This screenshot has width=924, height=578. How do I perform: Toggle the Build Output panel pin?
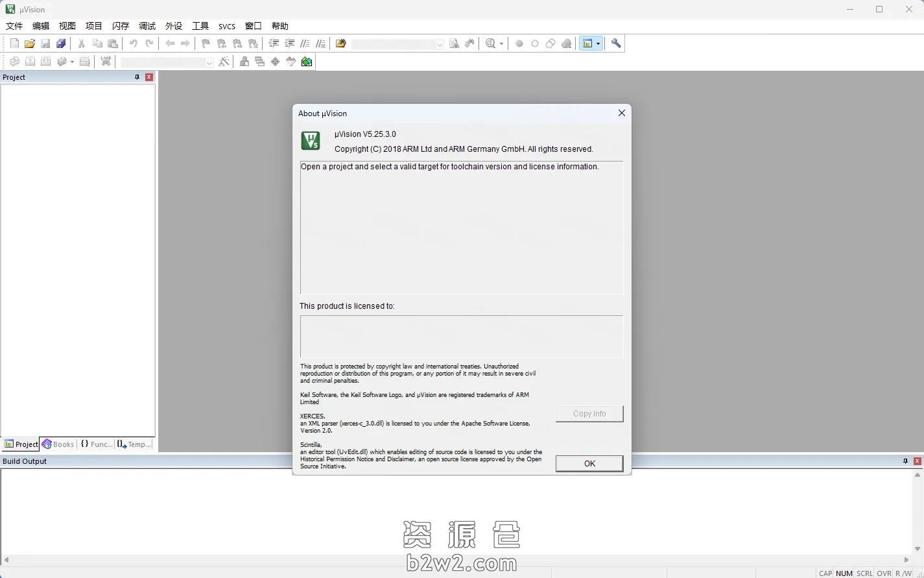click(905, 461)
